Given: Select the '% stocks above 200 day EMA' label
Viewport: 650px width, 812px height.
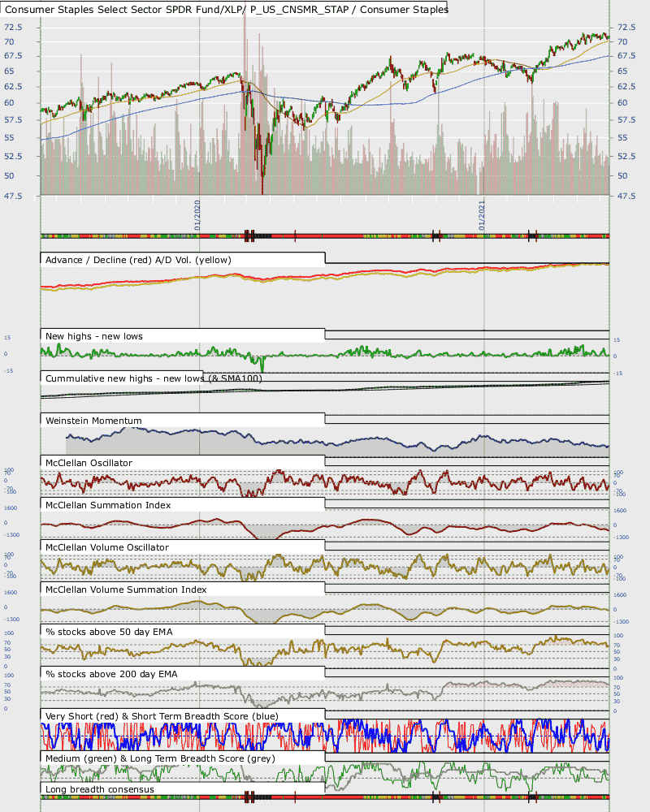Looking at the screenshot, I should pos(111,674).
